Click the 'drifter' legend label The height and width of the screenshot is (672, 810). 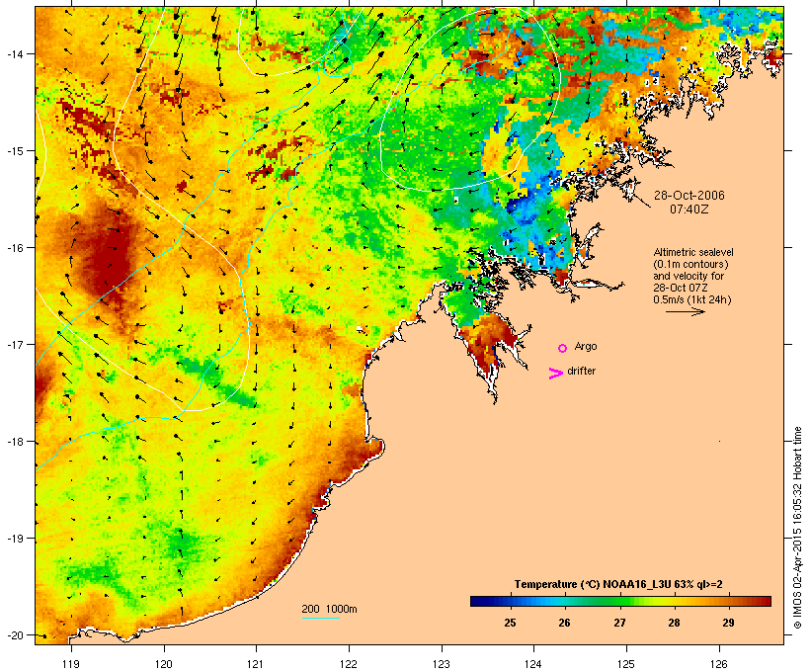(x=581, y=371)
